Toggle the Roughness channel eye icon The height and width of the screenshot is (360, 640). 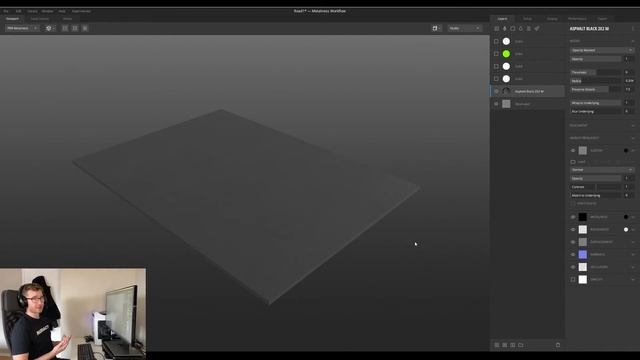tap(573, 230)
